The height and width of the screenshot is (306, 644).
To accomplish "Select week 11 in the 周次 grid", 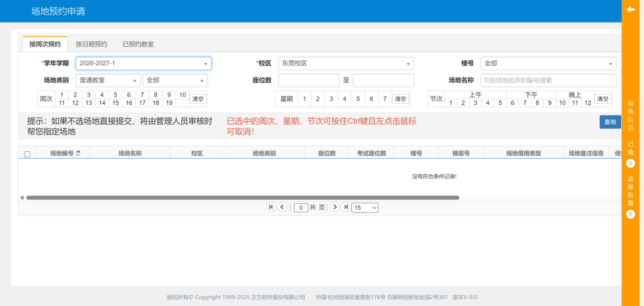I will click(x=61, y=103).
